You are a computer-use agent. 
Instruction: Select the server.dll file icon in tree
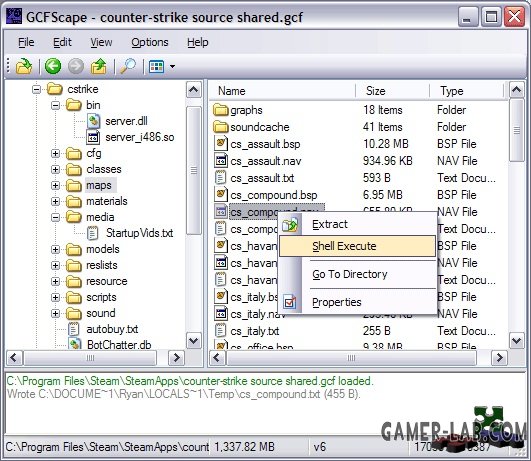pos(93,121)
